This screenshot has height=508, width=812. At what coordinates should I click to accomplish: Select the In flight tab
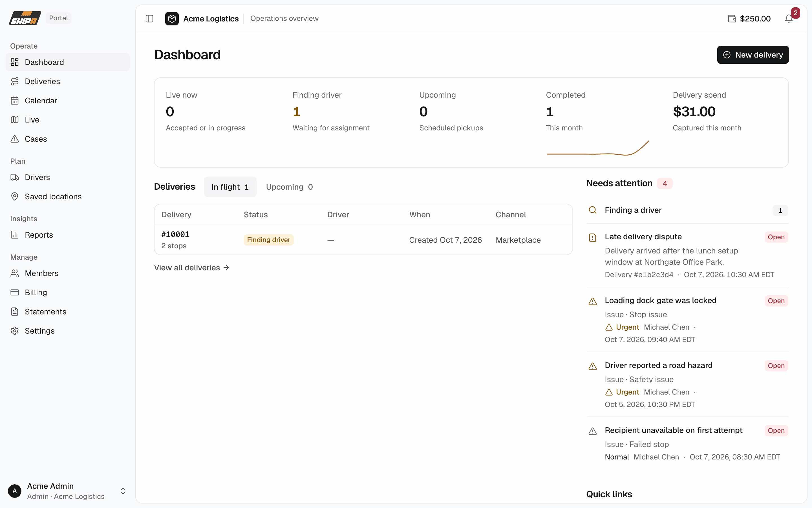(230, 187)
